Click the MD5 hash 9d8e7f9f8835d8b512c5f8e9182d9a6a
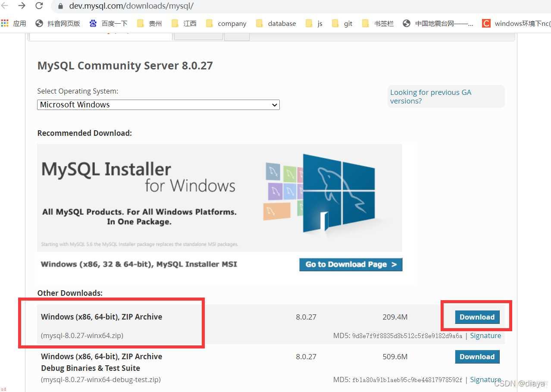This screenshot has height=392, width=551. [407, 336]
